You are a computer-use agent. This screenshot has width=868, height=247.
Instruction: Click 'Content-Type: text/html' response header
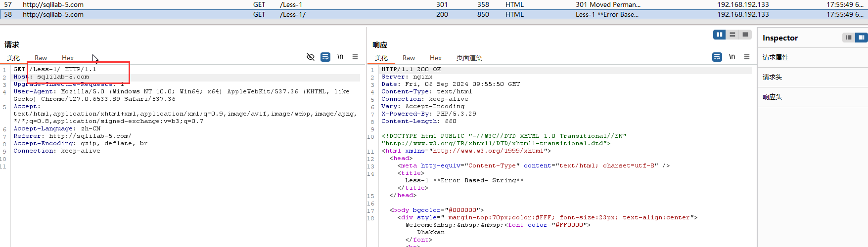426,91
